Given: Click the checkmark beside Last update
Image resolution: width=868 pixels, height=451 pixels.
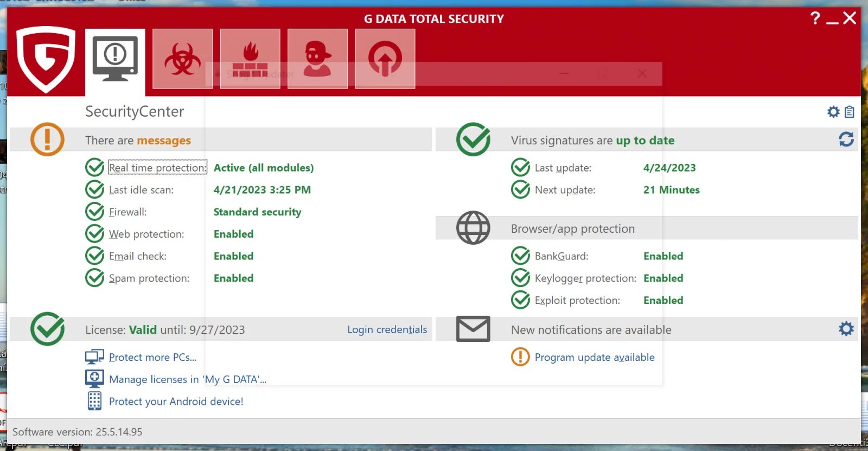Looking at the screenshot, I should 521,167.
